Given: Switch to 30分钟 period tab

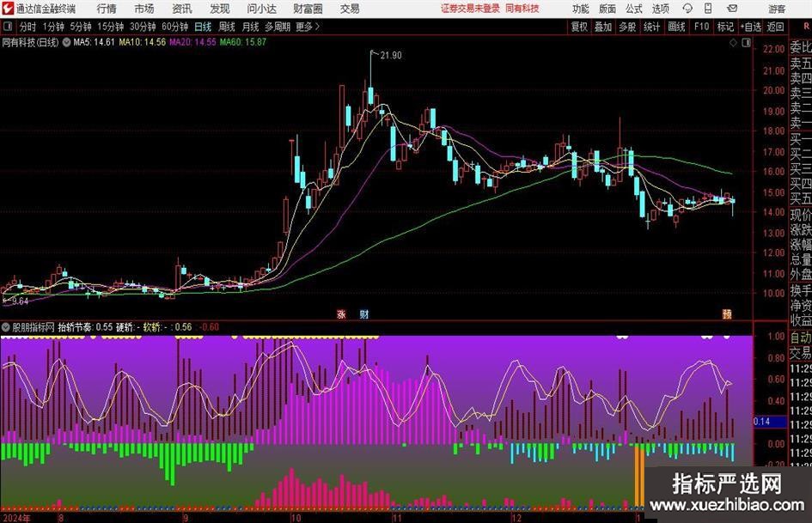Looking at the screenshot, I should click(x=143, y=27).
